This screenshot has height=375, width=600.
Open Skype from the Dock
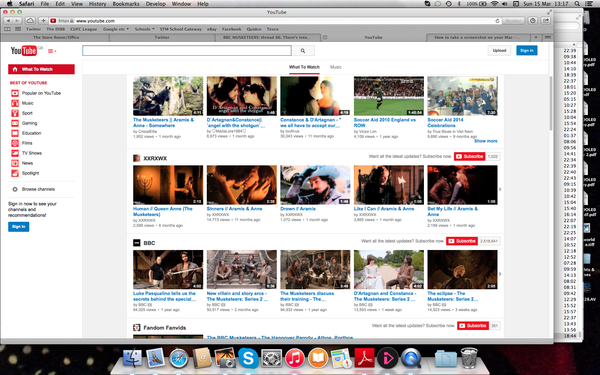248,358
